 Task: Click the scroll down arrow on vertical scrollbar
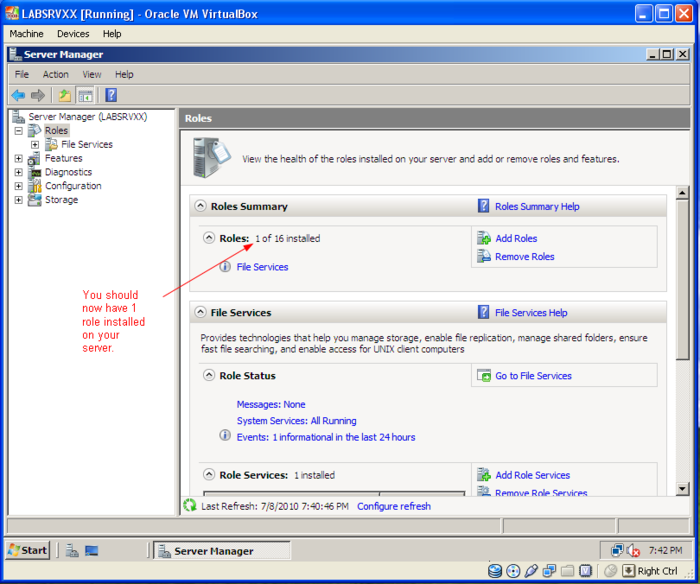pyautogui.click(x=683, y=489)
